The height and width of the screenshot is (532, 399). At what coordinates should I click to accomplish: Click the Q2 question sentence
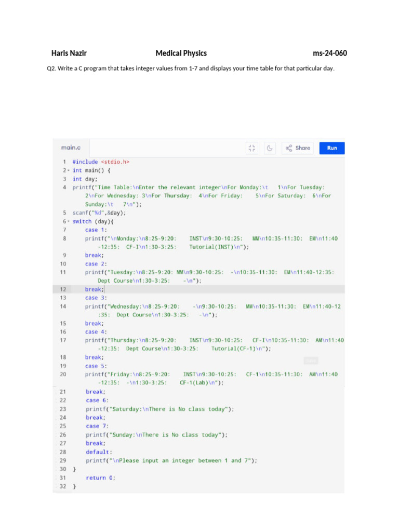point(191,68)
